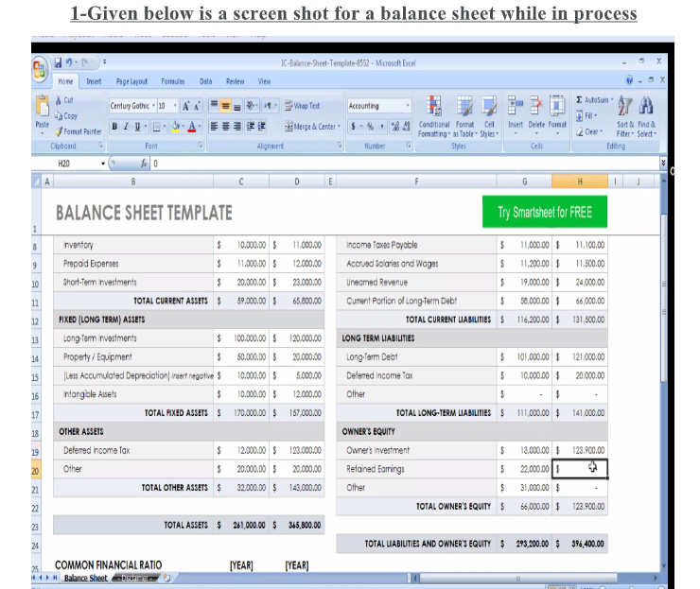Click AutoSum sigma
Viewport: 700px width, 589px height.
point(580,100)
